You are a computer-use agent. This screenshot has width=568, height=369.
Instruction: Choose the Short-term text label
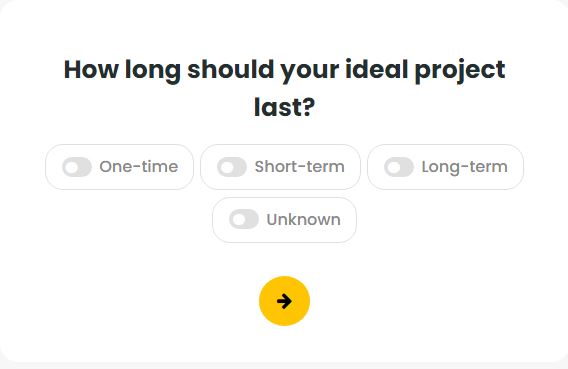(x=300, y=167)
